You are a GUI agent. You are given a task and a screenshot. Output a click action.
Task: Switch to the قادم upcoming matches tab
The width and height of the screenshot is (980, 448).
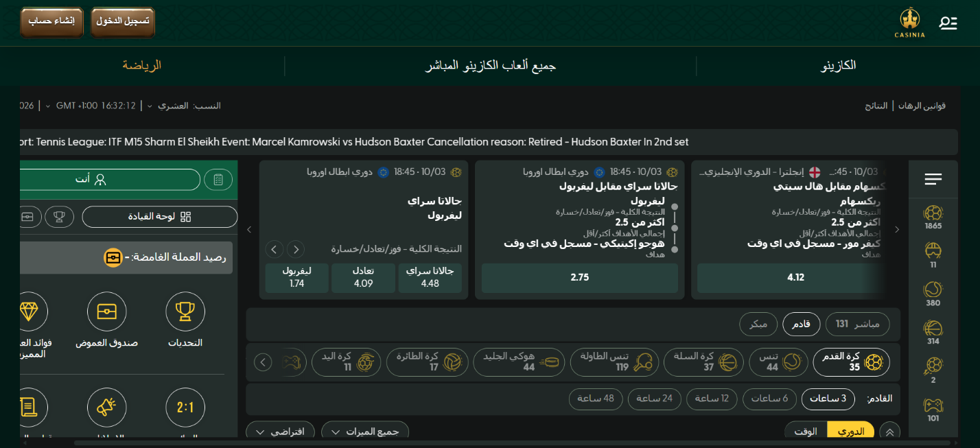click(801, 325)
